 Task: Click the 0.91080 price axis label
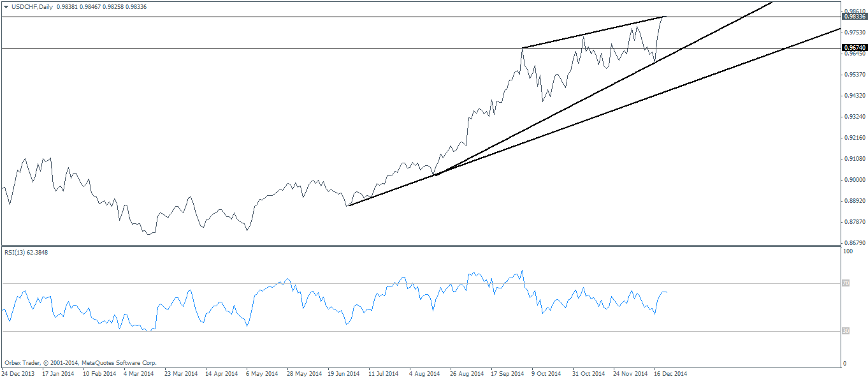point(855,158)
